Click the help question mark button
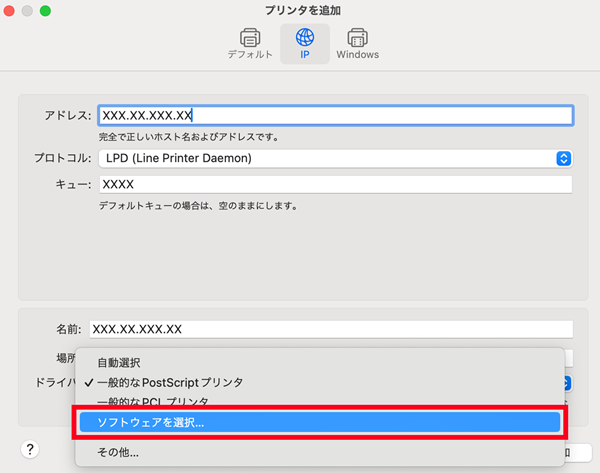The image size is (600, 473). point(30,449)
